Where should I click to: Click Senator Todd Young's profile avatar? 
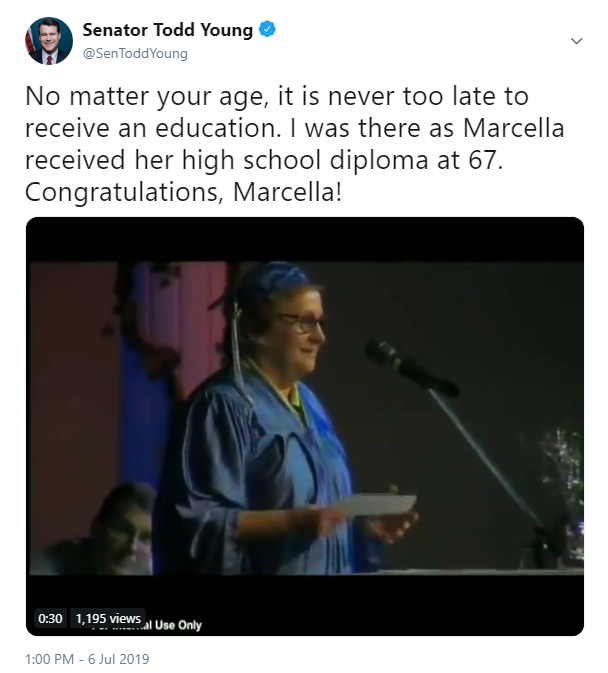(49, 41)
